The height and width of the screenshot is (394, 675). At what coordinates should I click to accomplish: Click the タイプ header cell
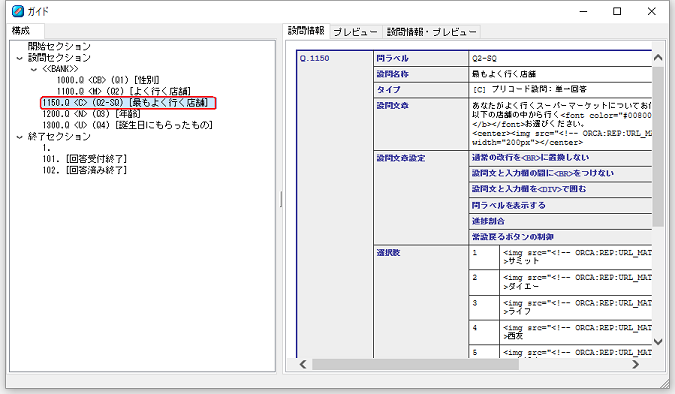421,90
